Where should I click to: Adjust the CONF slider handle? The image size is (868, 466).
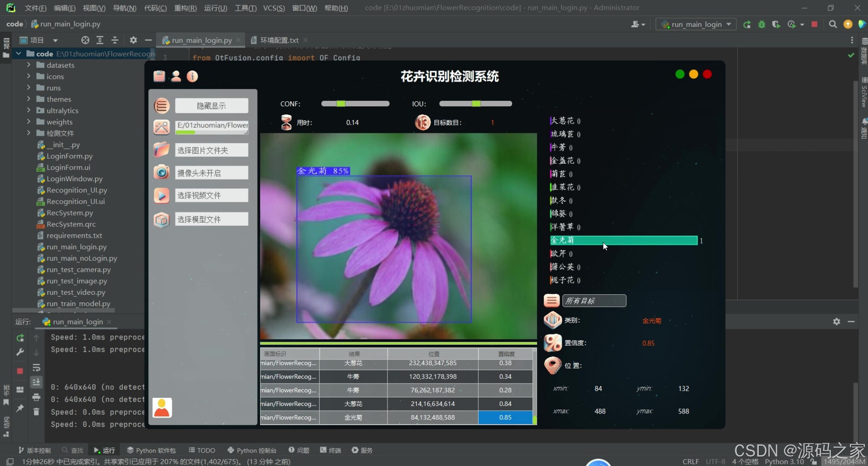tap(341, 104)
